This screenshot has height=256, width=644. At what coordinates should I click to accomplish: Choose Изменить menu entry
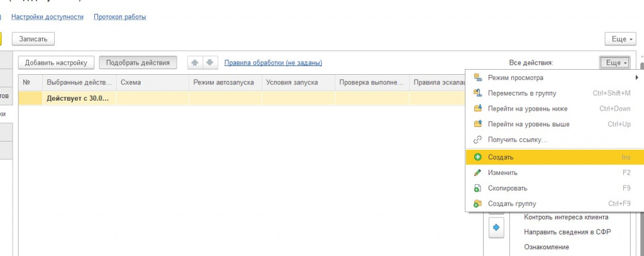(x=555, y=172)
